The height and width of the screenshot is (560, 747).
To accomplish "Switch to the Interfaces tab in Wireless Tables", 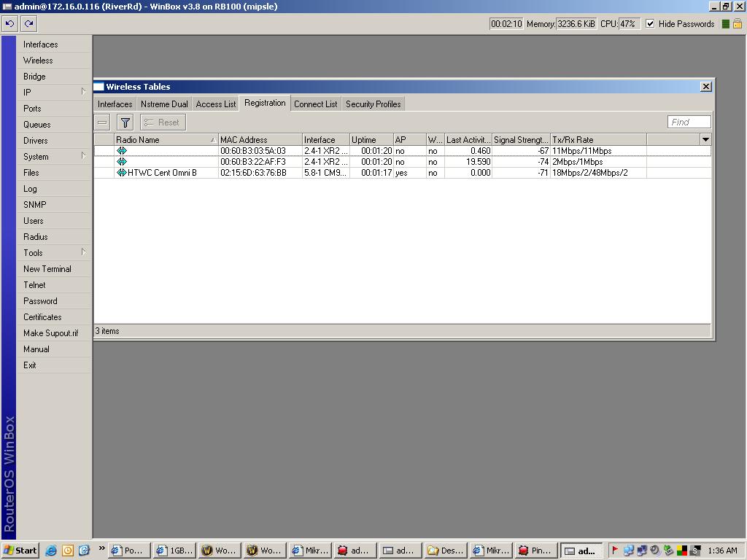I will point(115,104).
